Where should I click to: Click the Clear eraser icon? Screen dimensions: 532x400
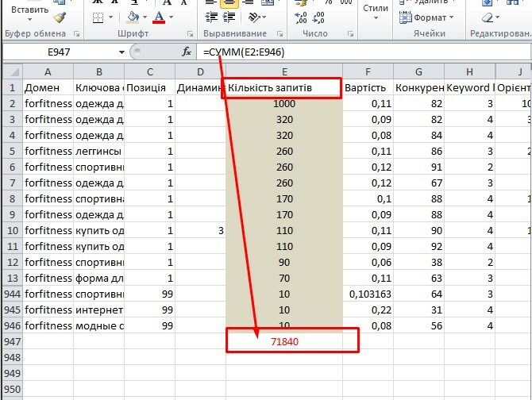tap(488, 17)
